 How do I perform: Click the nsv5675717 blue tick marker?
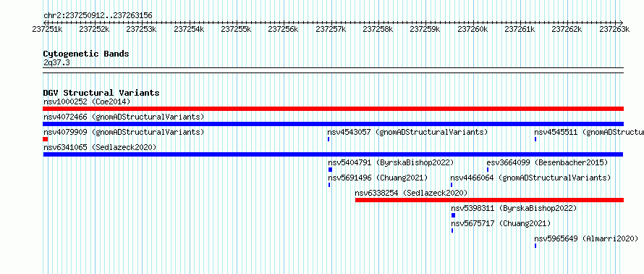pos(452,231)
